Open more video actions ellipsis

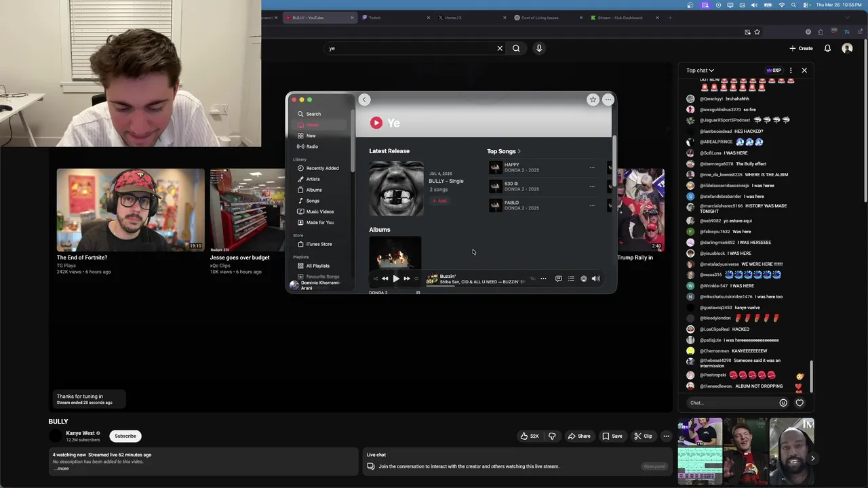(x=667, y=436)
